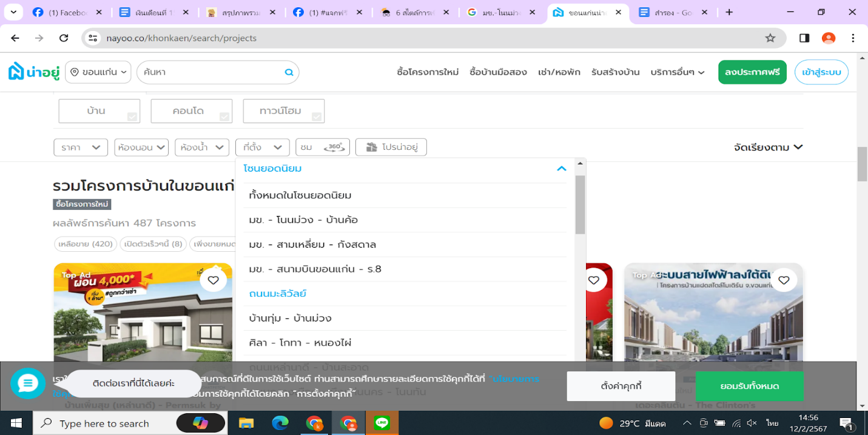Open the live chat bubble

point(28,383)
